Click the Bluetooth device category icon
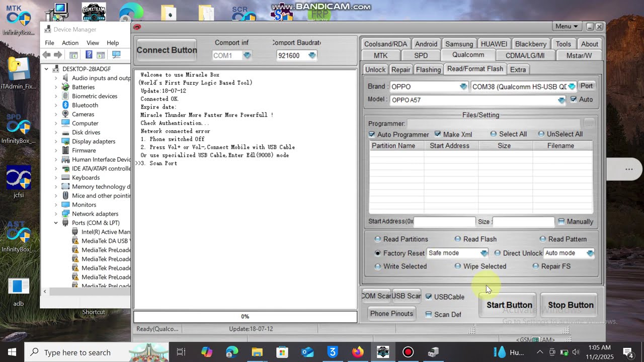The width and height of the screenshot is (644, 362). tap(65, 105)
